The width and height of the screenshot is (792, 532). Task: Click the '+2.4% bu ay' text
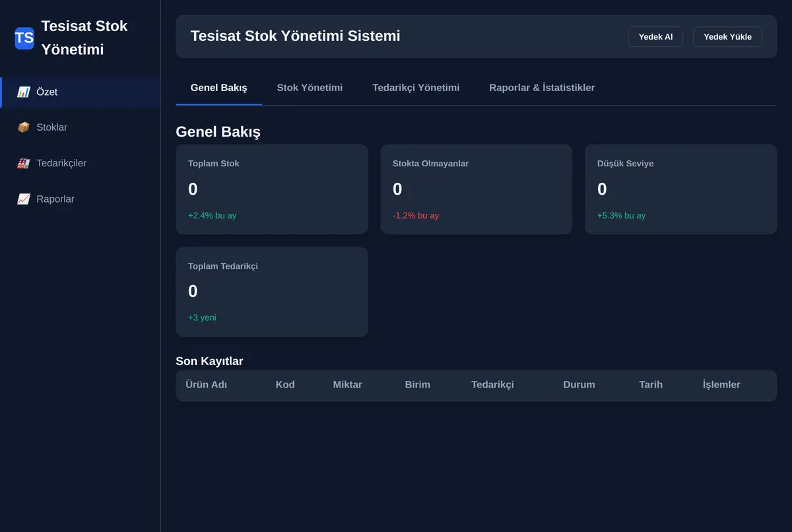(212, 216)
